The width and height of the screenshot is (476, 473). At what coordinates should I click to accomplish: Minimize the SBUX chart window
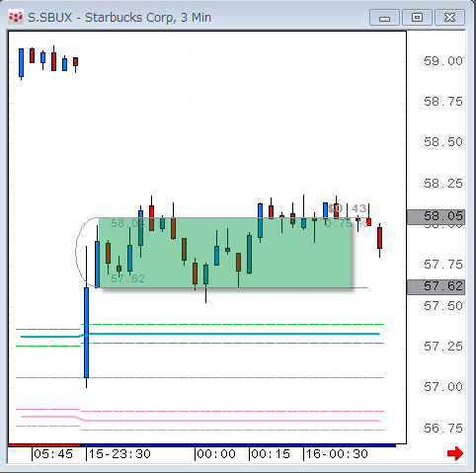pyautogui.click(x=384, y=18)
